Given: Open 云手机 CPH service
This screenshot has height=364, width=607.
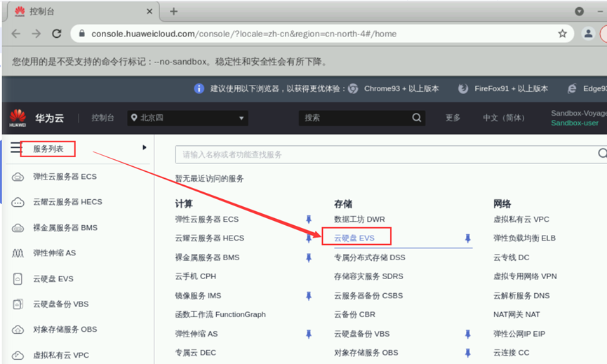Looking at the screenshot, I should click(196, 276).
